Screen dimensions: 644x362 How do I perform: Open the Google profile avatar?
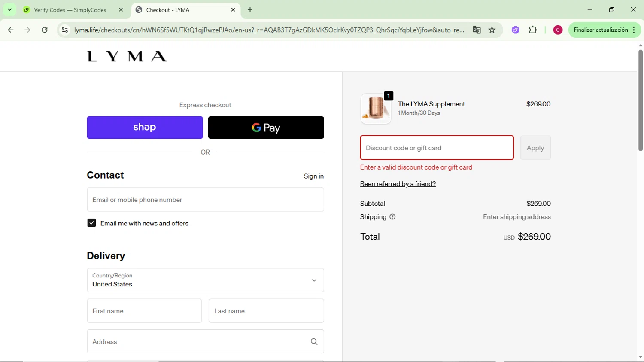[x=558, y=30]
